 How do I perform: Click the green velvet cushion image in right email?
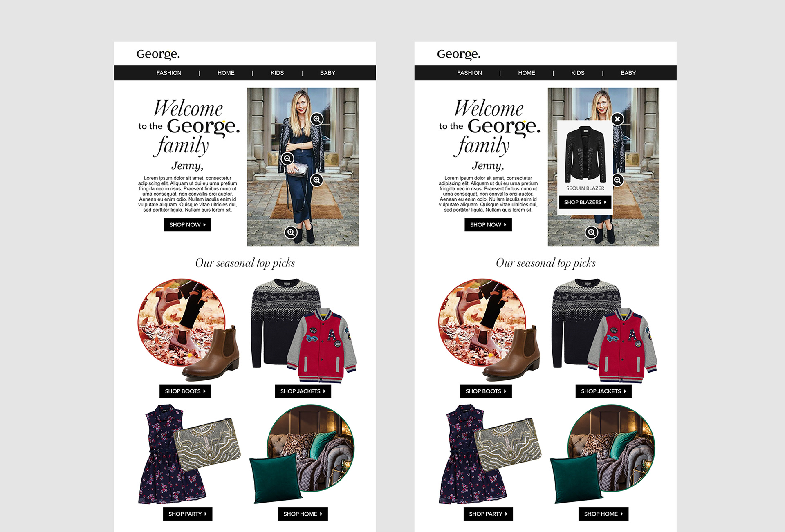[x=576, y=478]
